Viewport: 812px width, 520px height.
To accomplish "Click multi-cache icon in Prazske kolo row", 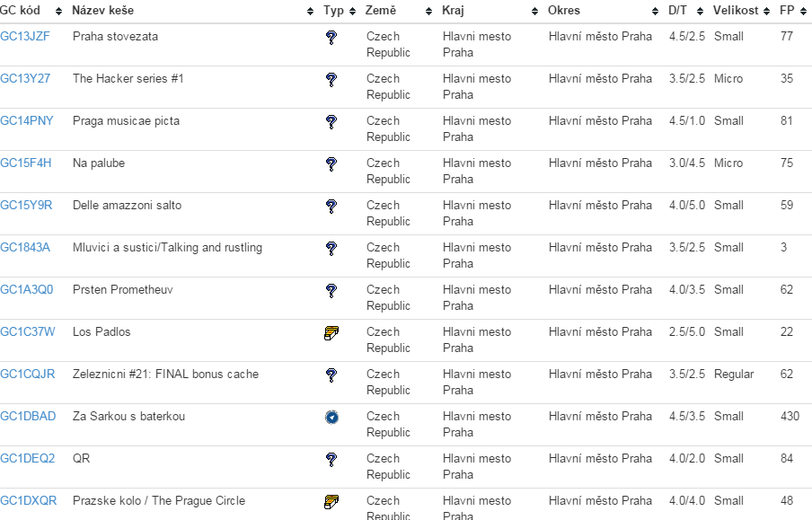I will pyautogui.click(x=331, y=502).
